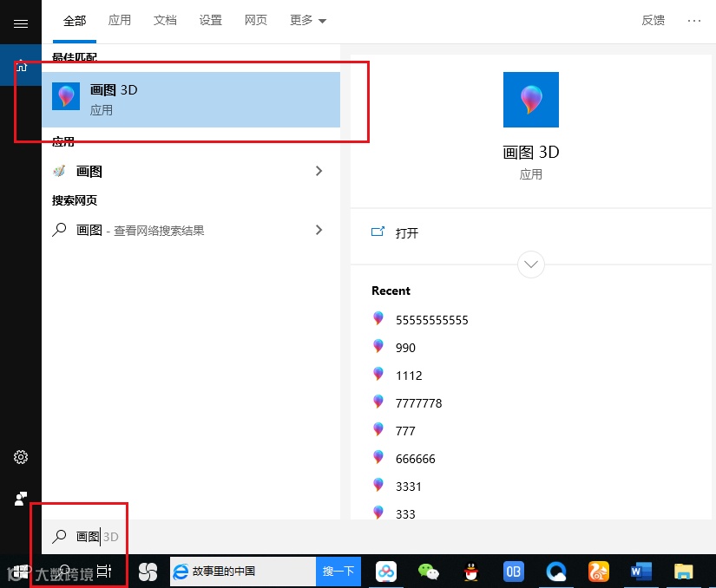Click the Paint 3D icon beside 666666
This screenshot has height=588, width=716.
378,457
